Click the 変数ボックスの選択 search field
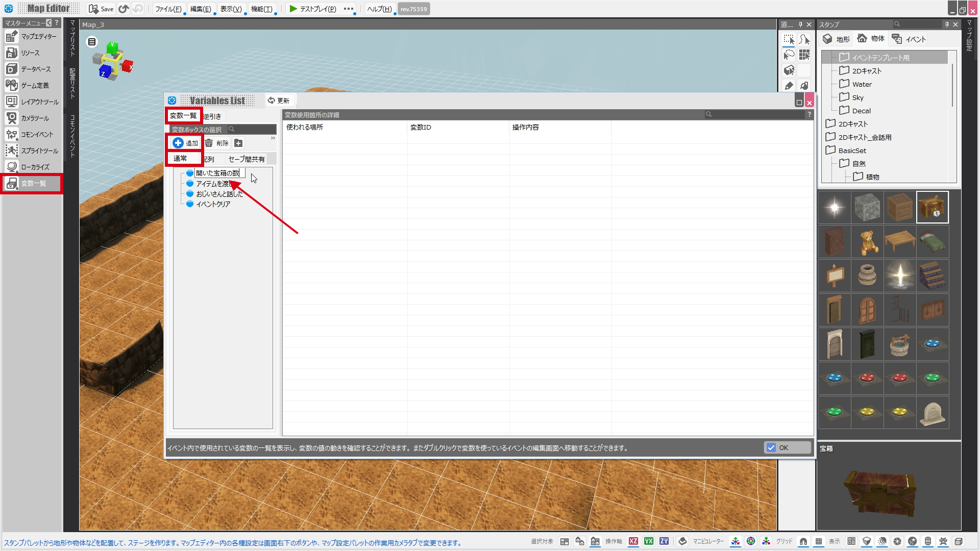This screenshot has width=980, height=551. tap(252, 130)
